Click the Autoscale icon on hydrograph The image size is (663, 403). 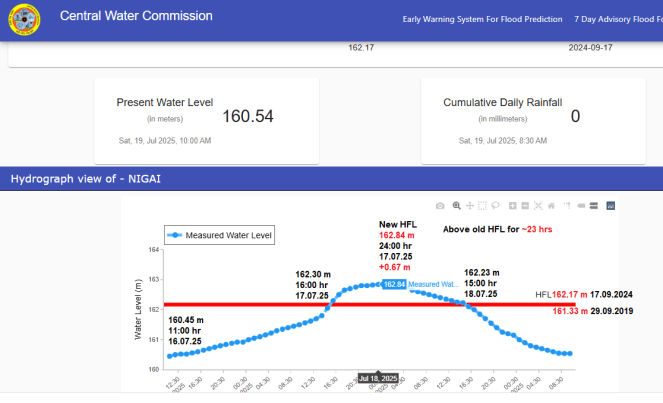[x=538, y=206]
